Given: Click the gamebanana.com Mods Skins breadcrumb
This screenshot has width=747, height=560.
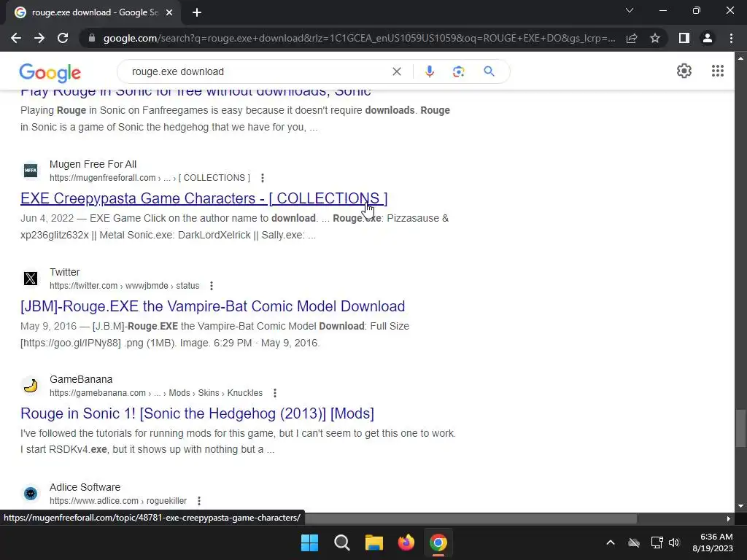Looking at the screenshot, I should (156, 393).
